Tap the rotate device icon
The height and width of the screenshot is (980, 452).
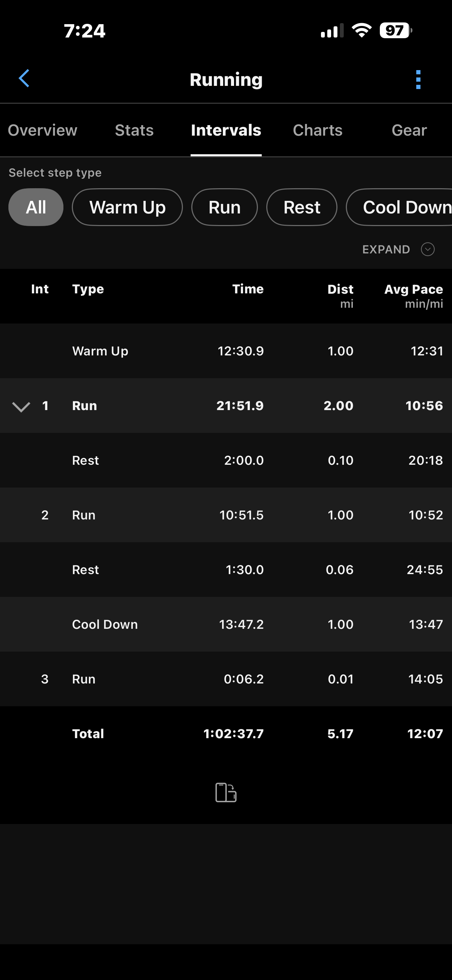(226, 792)
